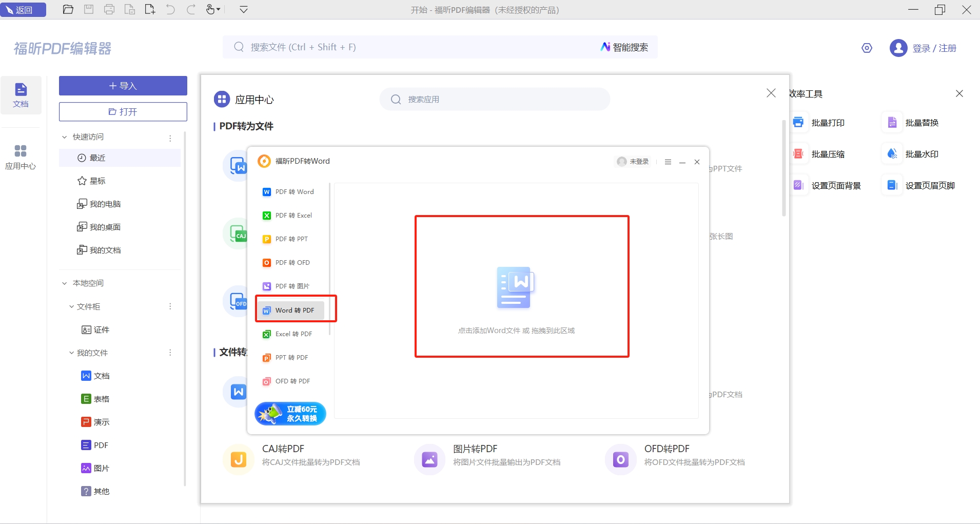
Task: Click the undo arrow icon
Action: [x=170, y=9]
